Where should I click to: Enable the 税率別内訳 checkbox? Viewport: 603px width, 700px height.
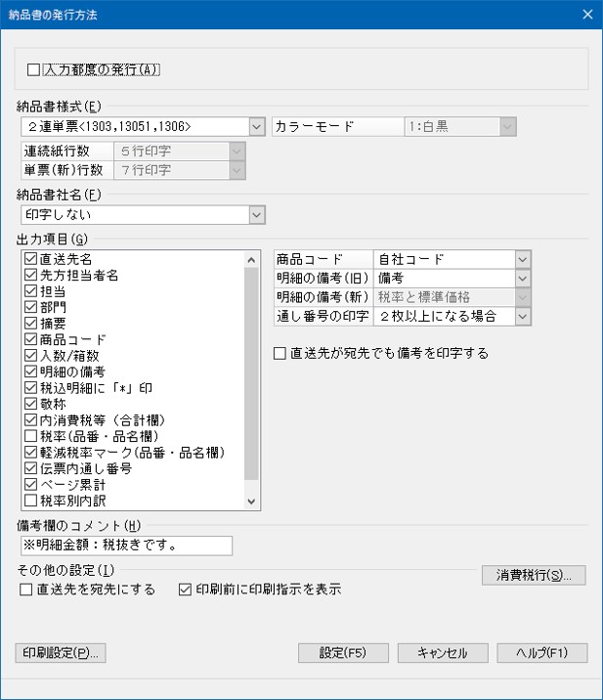(30, 501)
